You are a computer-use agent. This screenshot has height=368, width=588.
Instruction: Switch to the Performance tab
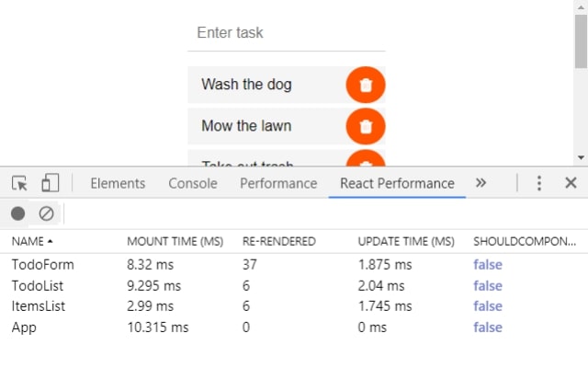coord(278,183)
